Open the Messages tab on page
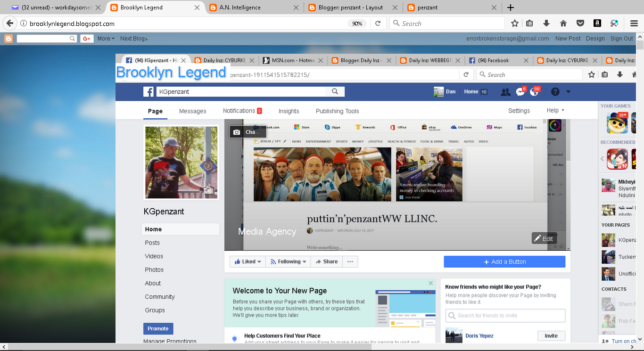Screen dimensions: 644x351 [x=192, y=111]
